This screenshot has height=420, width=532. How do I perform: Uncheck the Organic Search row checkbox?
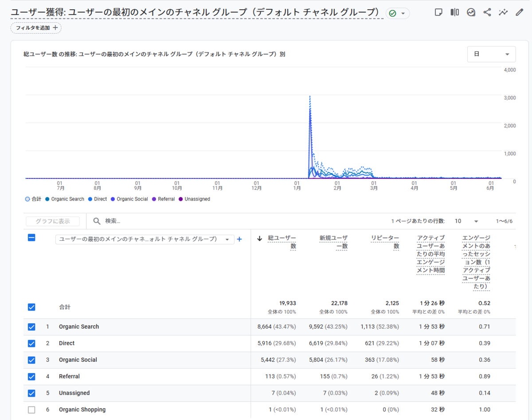[x=31, y=327]
